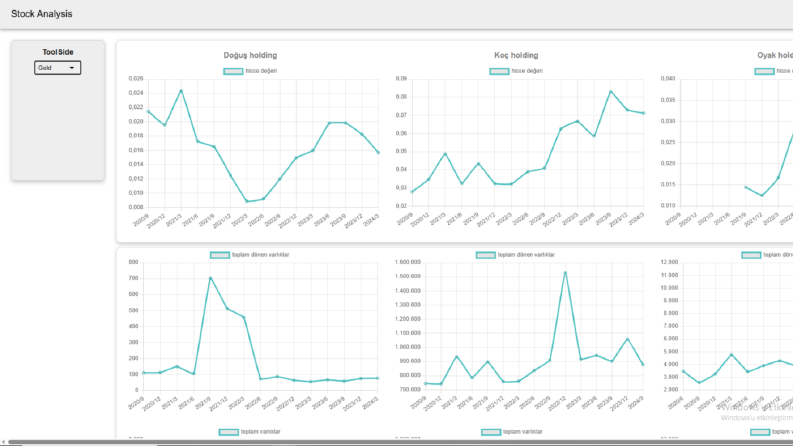This screenshot has width=793, height=446.
Task: Select the 2023/9 peak point on Koç hisse değeri
Action: pyautogui.click(x=611, y=92)
